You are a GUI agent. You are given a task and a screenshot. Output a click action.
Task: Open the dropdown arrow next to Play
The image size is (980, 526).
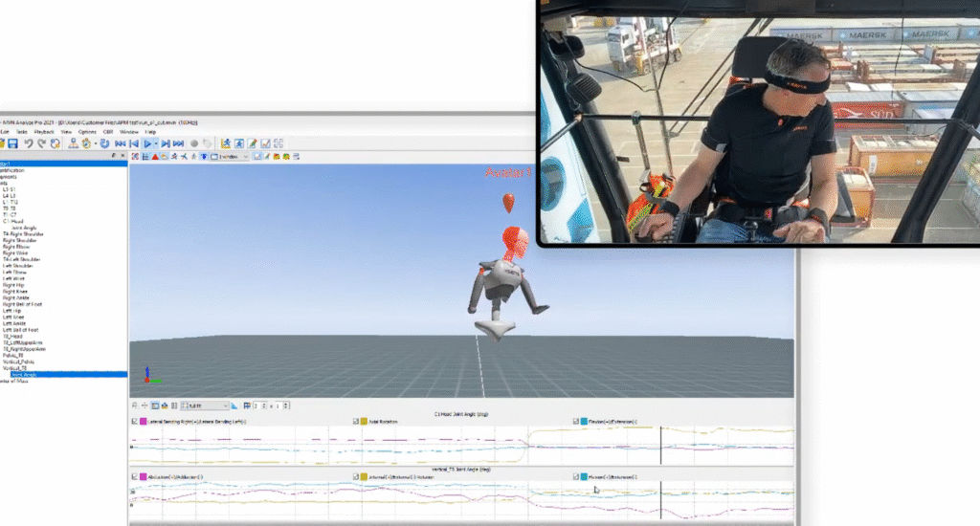point(155,143)
